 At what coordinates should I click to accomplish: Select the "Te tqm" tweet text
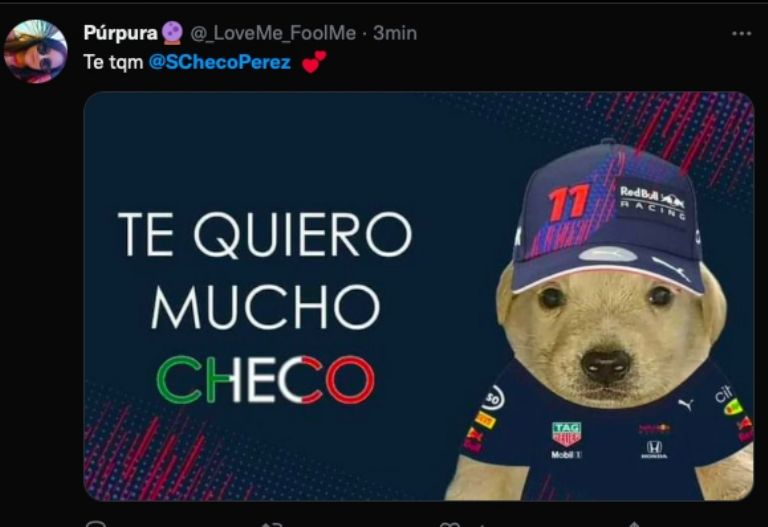(113, 62)
